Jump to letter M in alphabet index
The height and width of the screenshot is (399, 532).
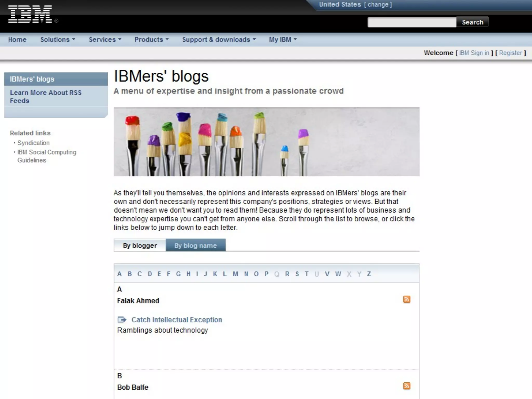[x=235, y=274]
